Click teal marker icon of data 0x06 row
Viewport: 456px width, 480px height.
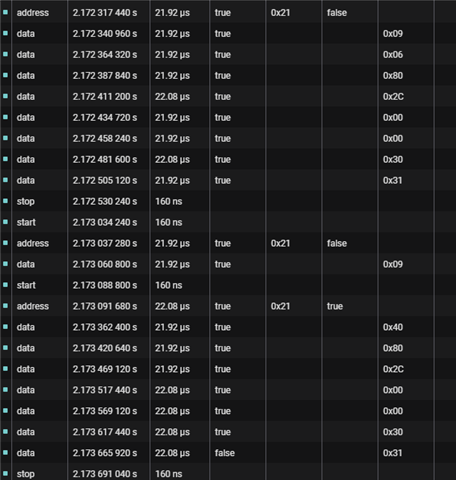[x=5, y=54]
